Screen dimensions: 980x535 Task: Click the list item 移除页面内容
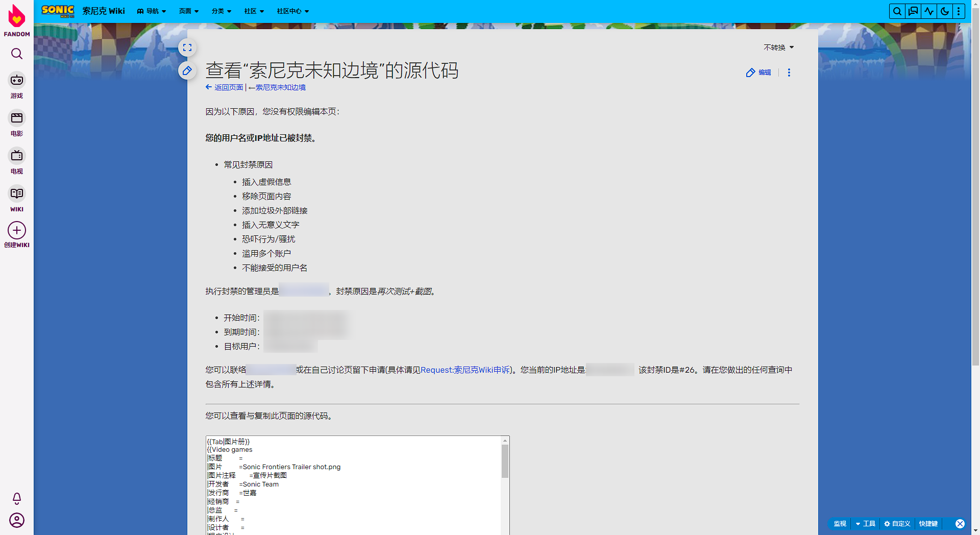(266, 197)
